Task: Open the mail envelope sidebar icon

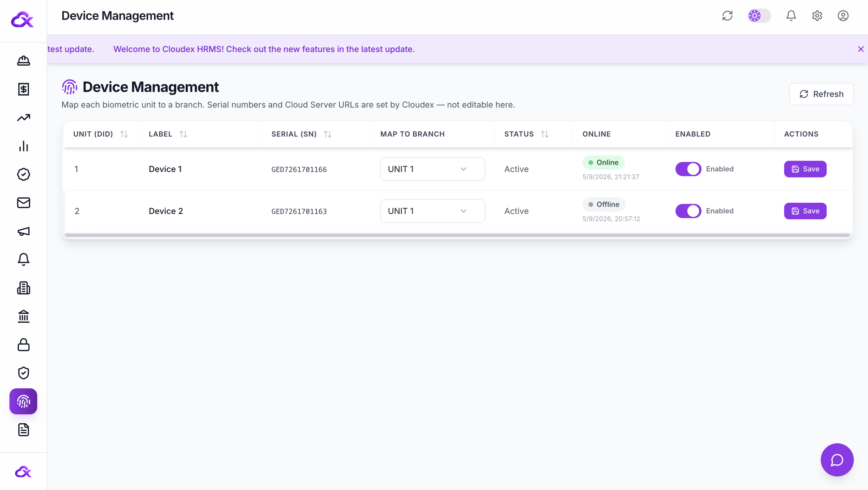Action: [23, 203]
